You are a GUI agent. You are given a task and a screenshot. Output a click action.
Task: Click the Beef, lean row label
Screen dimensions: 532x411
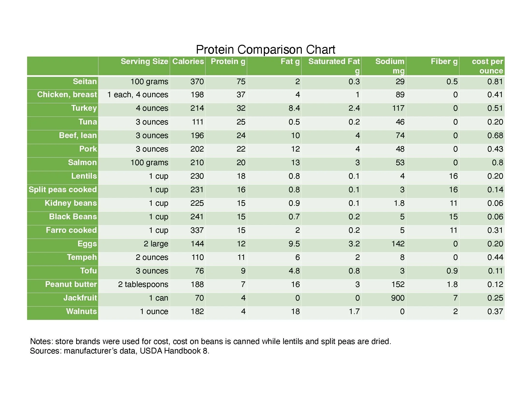click(x=78, y=135)
